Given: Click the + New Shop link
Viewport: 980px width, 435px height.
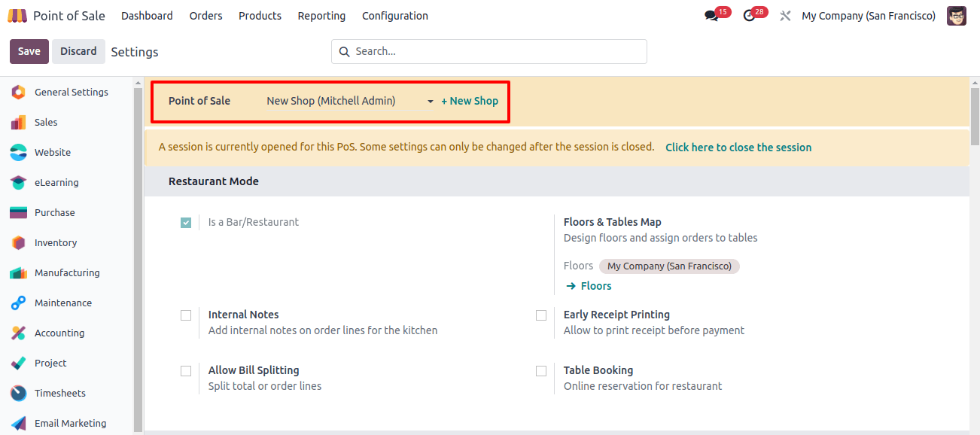Looking at the screenshot, I should point(470,101).
